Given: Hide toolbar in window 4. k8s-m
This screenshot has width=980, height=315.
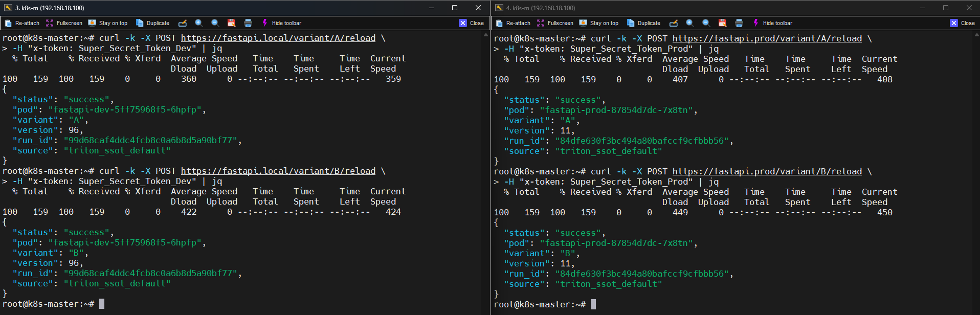Looking at the screenshot, I should pos(772,23).
